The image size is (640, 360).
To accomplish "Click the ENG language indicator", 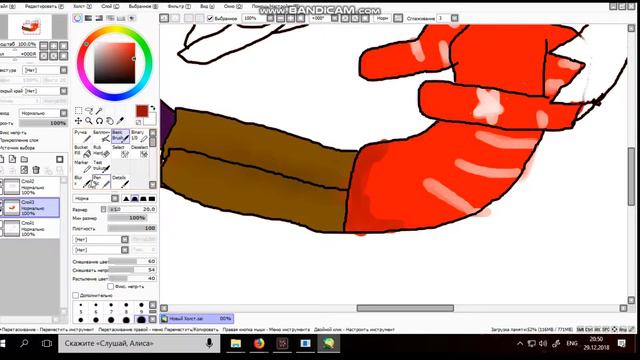I will pyautogui.click(x=572, y=344).
